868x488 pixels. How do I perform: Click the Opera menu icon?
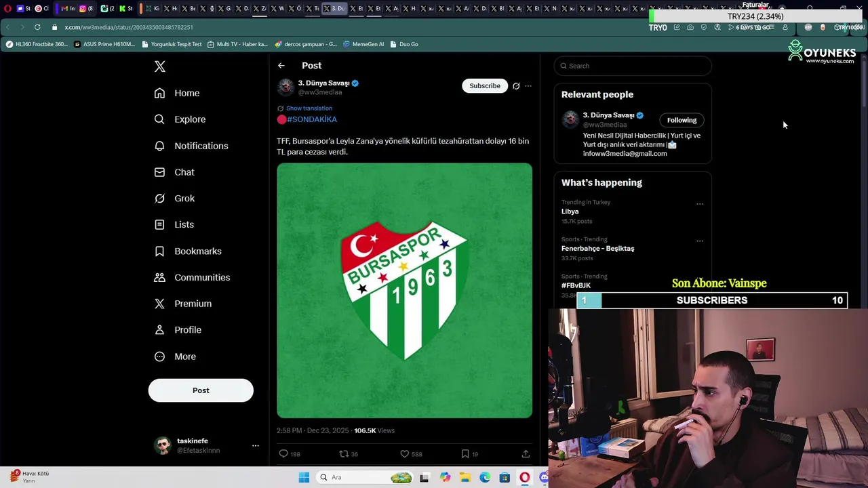[x=8, y=9]
